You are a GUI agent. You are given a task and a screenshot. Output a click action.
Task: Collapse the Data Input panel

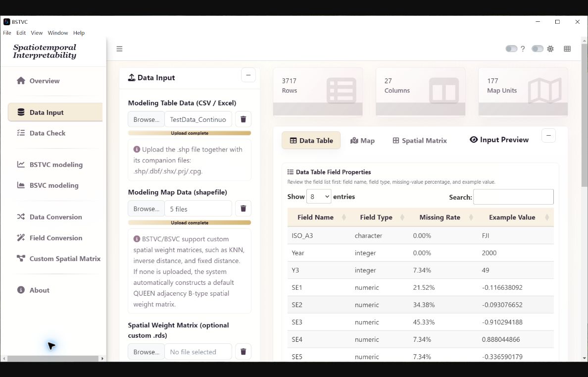click(x=248, y=75)
